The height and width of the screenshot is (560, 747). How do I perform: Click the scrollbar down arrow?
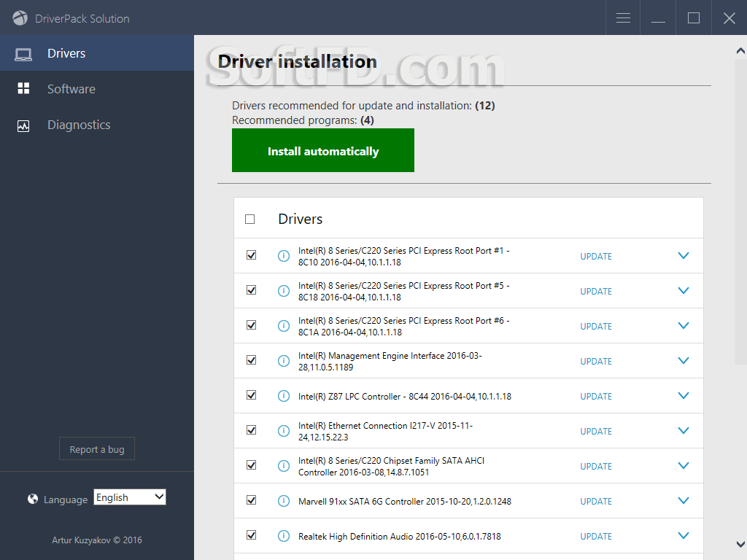pos(740,544)
